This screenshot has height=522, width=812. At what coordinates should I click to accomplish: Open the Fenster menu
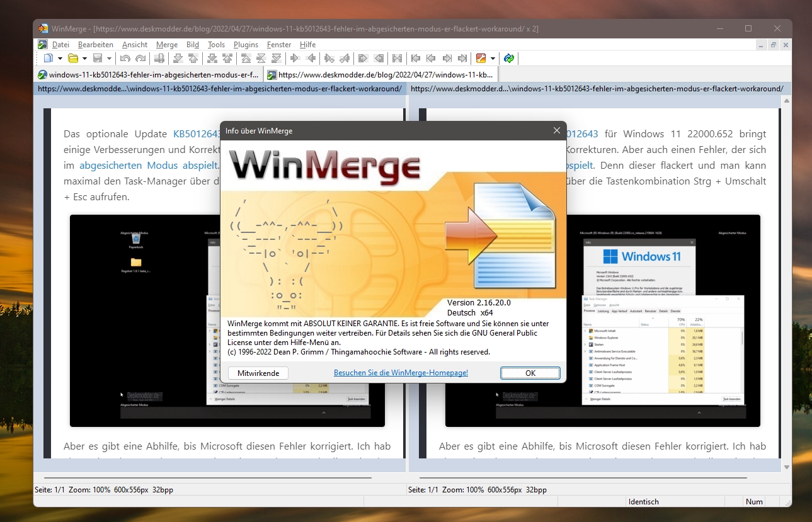[x=279, y=45]
